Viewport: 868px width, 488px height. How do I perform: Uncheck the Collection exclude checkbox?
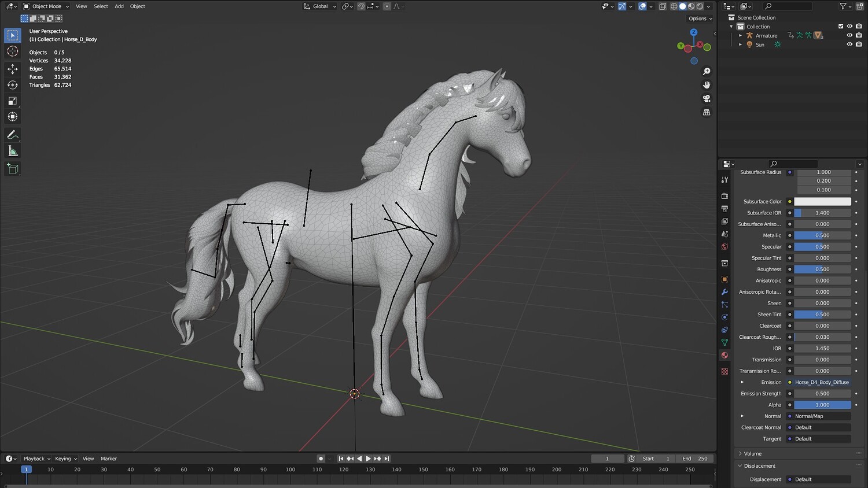[841, 27]
